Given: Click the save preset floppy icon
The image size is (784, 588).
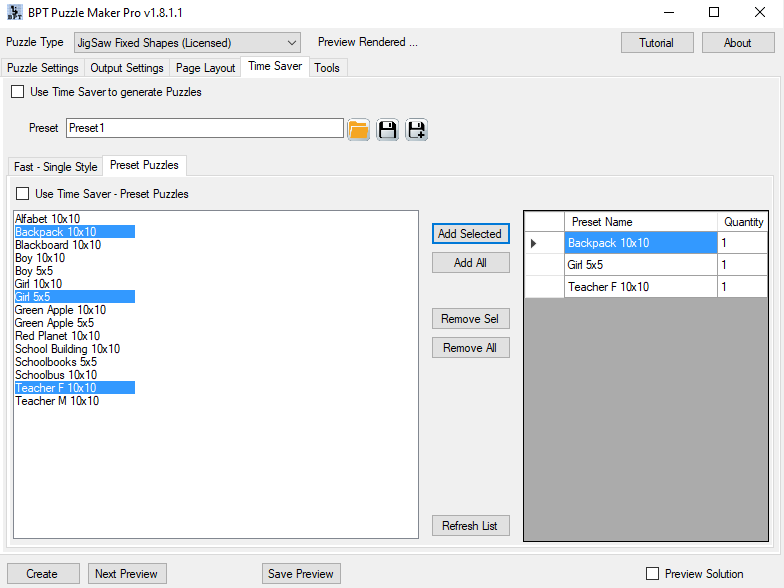Looking at the screenshot, I should click(387, 129).
